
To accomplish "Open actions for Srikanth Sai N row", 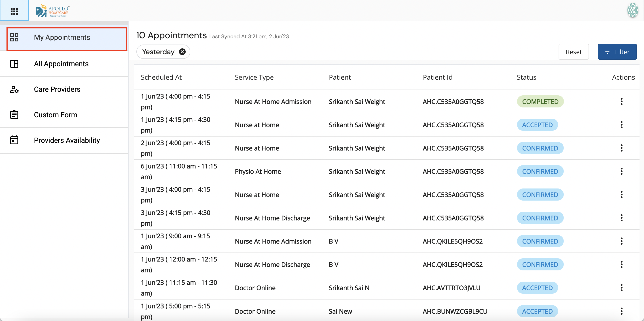I will click(x=621, y=288).
